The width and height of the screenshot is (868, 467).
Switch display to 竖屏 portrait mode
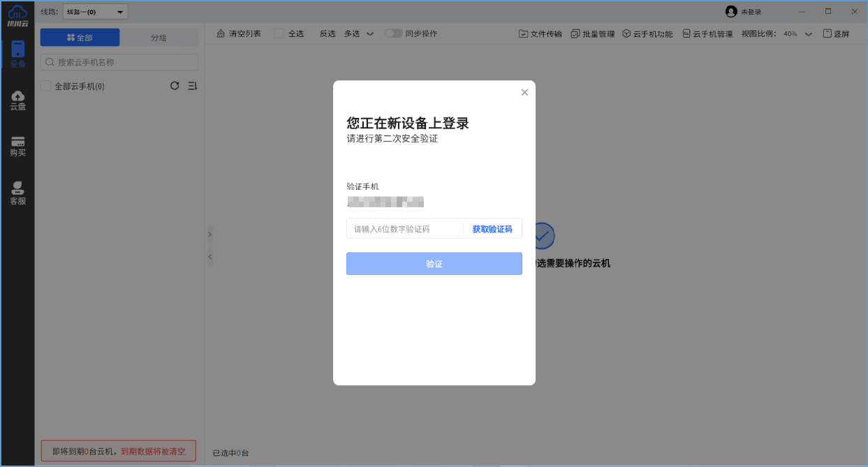click(838, 33)
